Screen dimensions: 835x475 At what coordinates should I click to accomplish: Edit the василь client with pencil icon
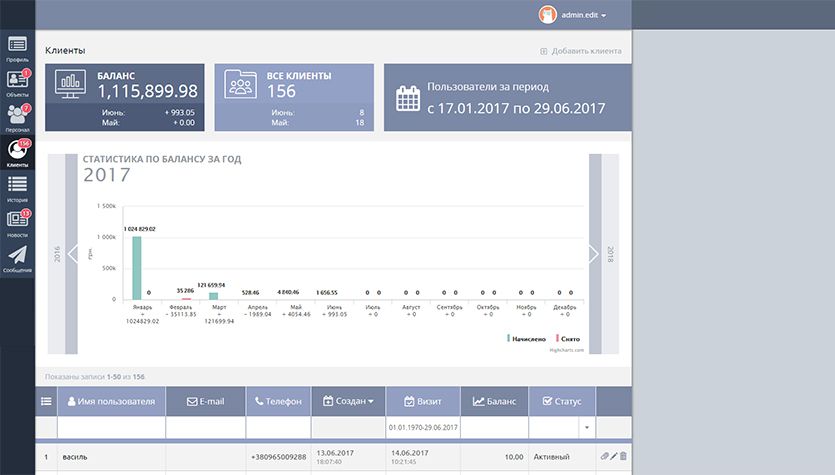(613, 456)
